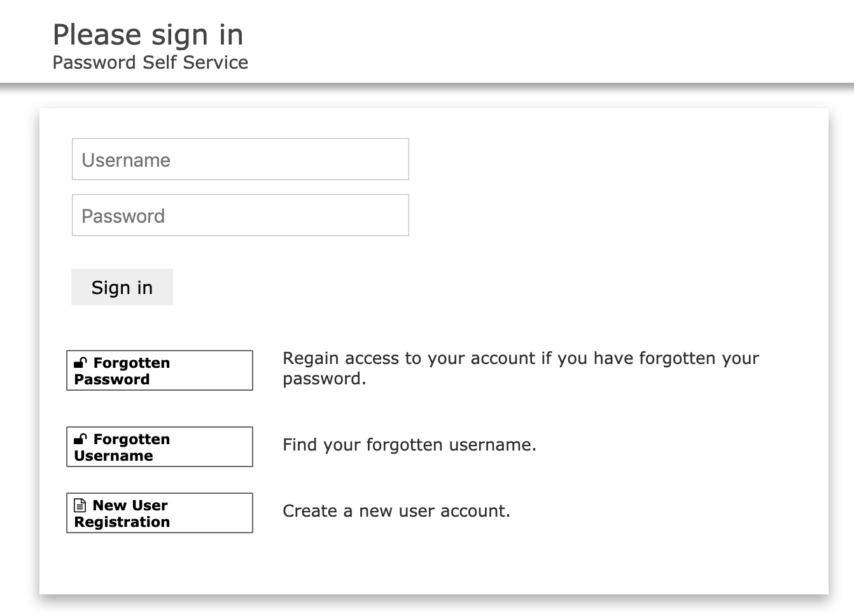Start New User Registration

pyautogui.click(x=159, y=513)
